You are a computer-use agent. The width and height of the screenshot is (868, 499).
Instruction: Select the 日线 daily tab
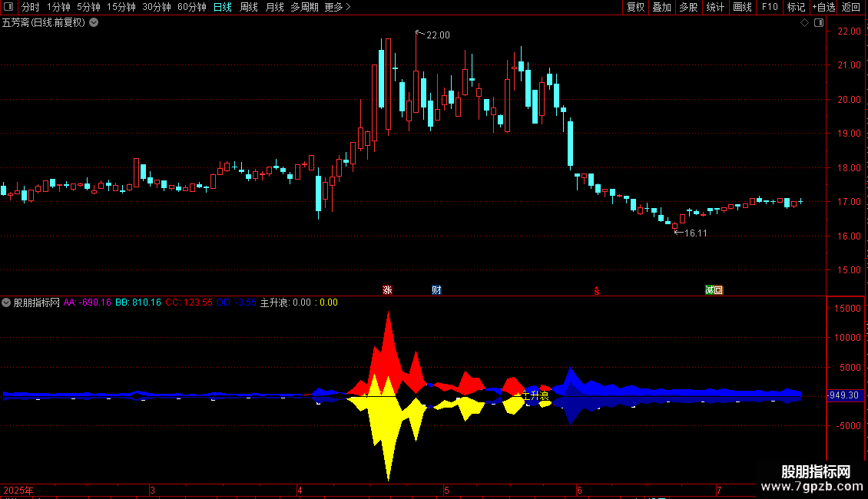pos(223,7)
